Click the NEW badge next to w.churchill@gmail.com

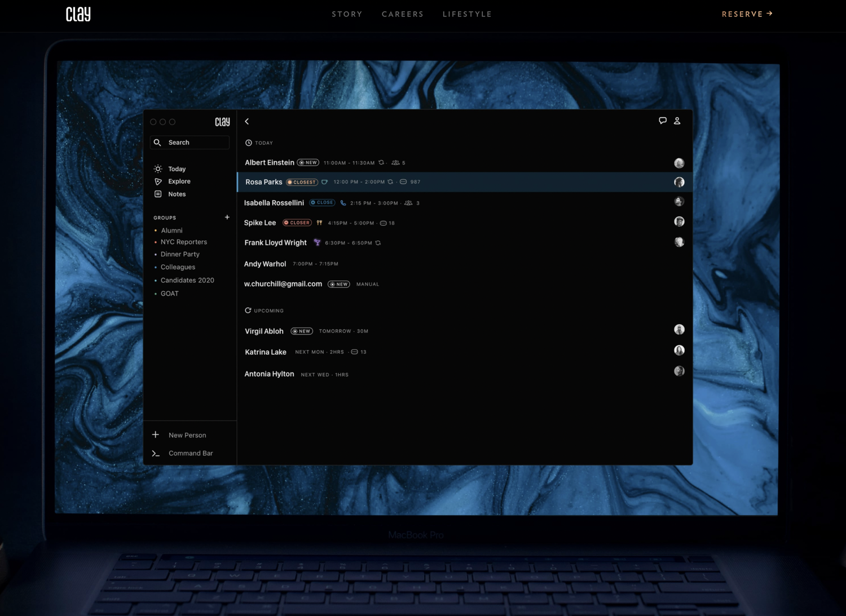[x=339, y=284]
